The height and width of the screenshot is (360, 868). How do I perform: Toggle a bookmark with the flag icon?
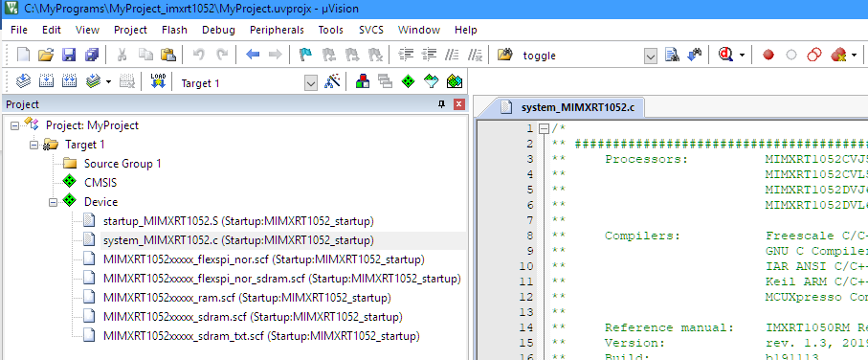305,55
